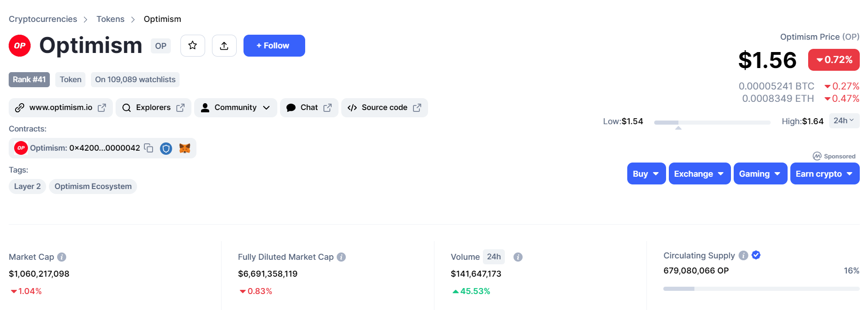
Task: Click the 679,080,066 OP supply value
Action: point(696,271)
